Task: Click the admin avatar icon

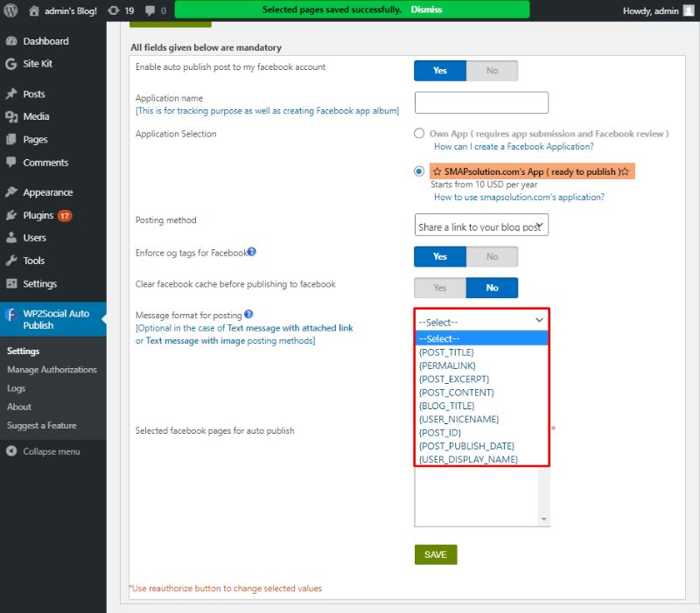Action: click(689, 10)
